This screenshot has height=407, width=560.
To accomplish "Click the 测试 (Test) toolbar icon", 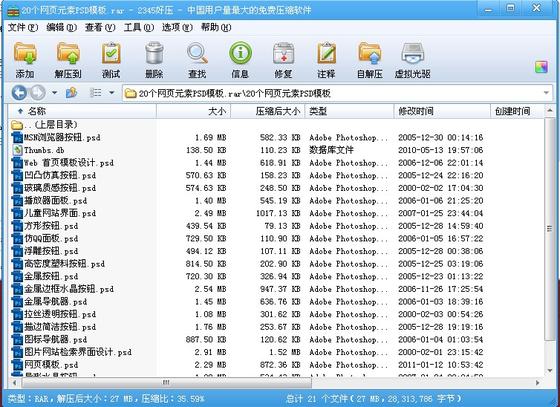I will 111,54.
